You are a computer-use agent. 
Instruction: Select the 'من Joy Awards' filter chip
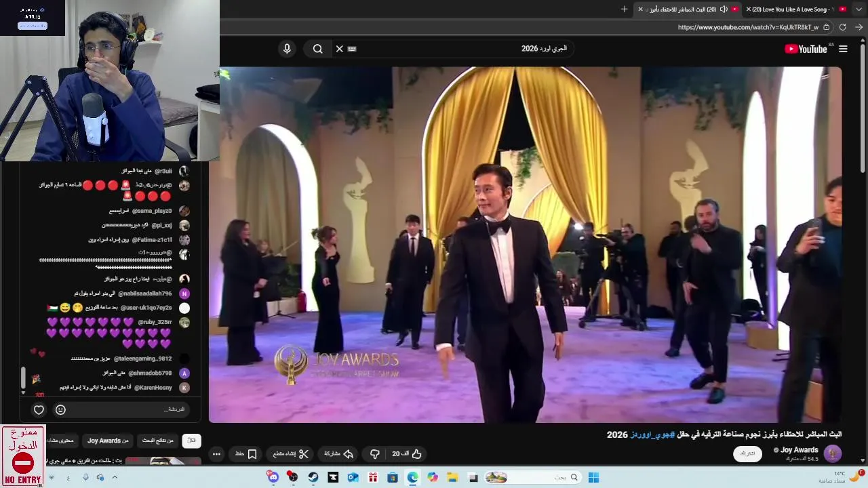pos(108,441)
